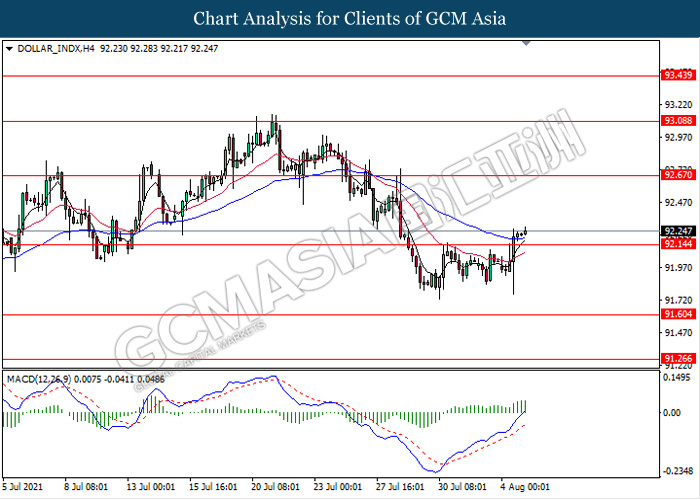This screenshot has width=700, height=500.
Task: Click the 27 Jul 16:01 time label
Action: [400, 486]
